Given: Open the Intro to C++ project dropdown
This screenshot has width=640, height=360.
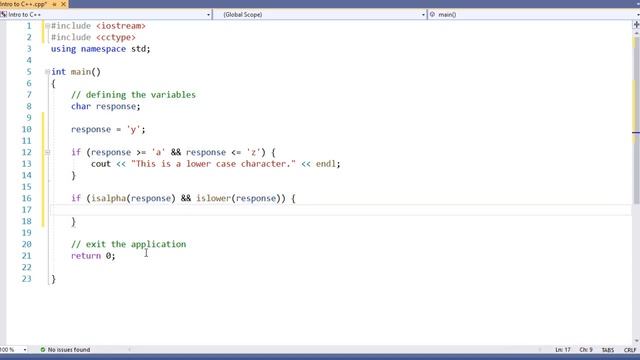Looking at the screenshot, I should tap(208, 15).
